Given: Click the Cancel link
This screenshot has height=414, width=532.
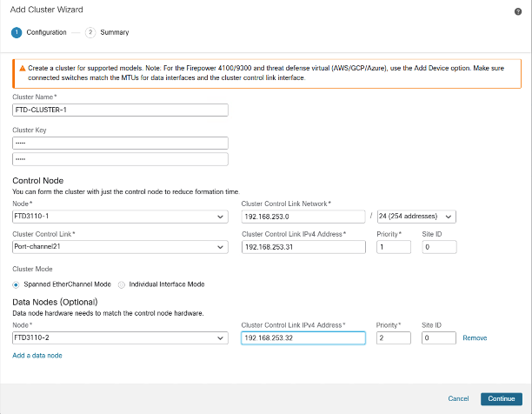Looking at the screenshot, I should click(458, 398).
